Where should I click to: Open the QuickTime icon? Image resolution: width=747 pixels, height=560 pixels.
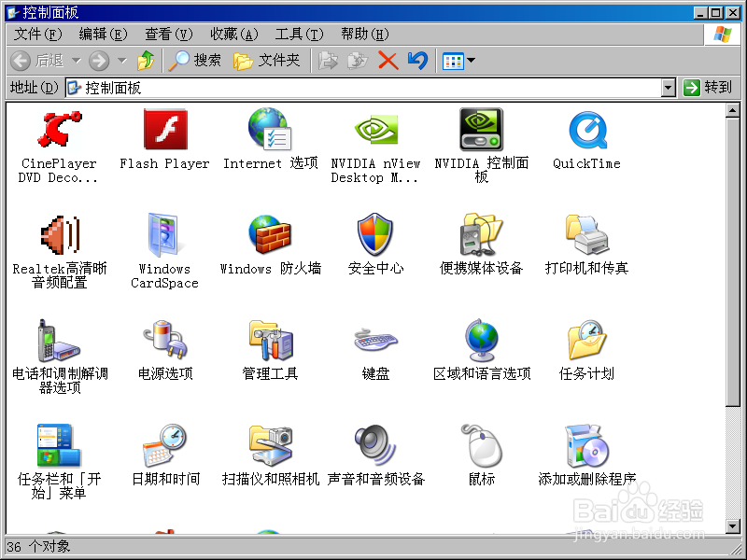tap(587, 130)
